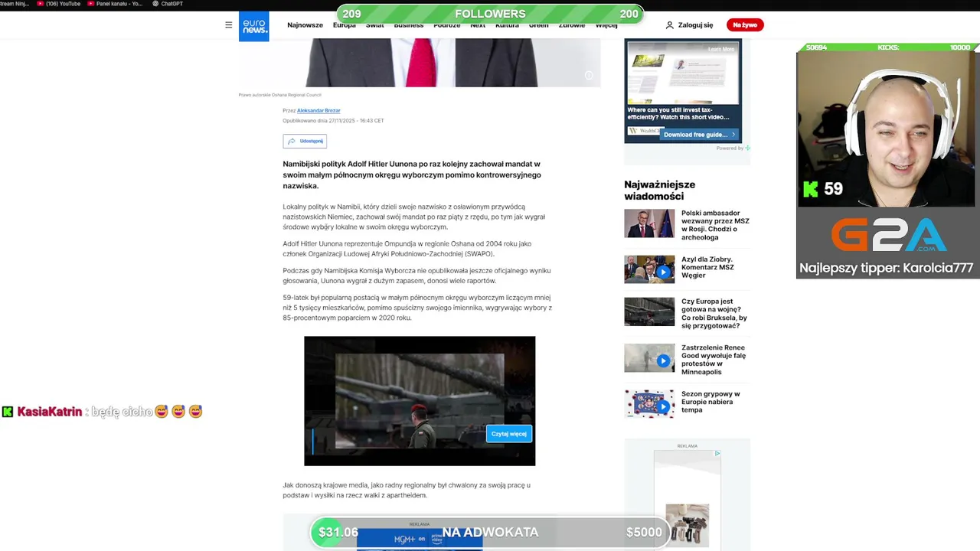Play the Azyl dla Ziobry video icon

[x=663, y=272]
